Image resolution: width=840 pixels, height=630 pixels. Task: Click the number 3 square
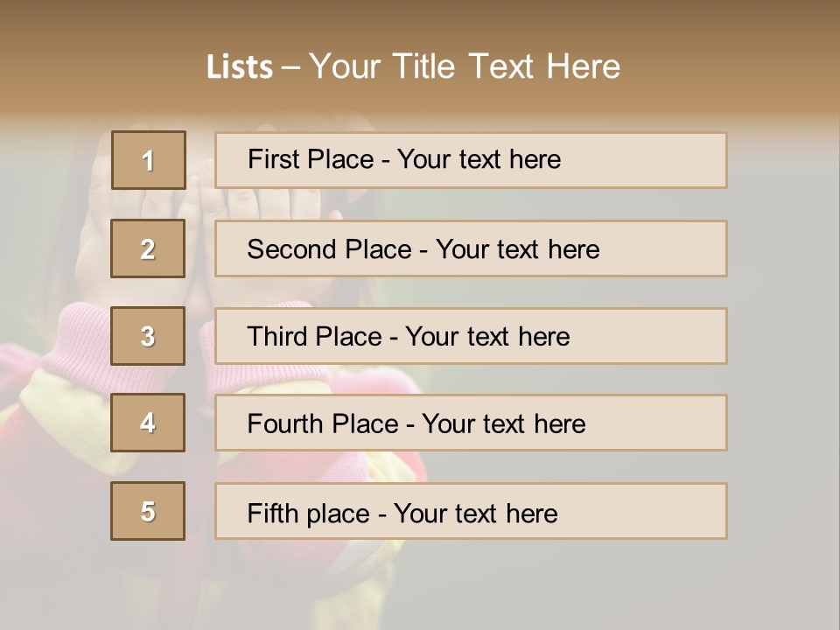[x=148, y=336]
